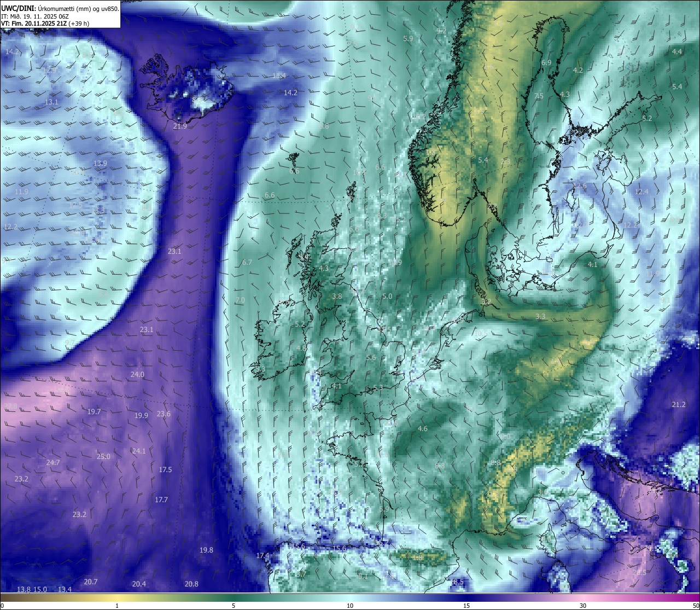
Task: Click the 25.0 map value
Action: pyautogui.click(x=103, y=456)
